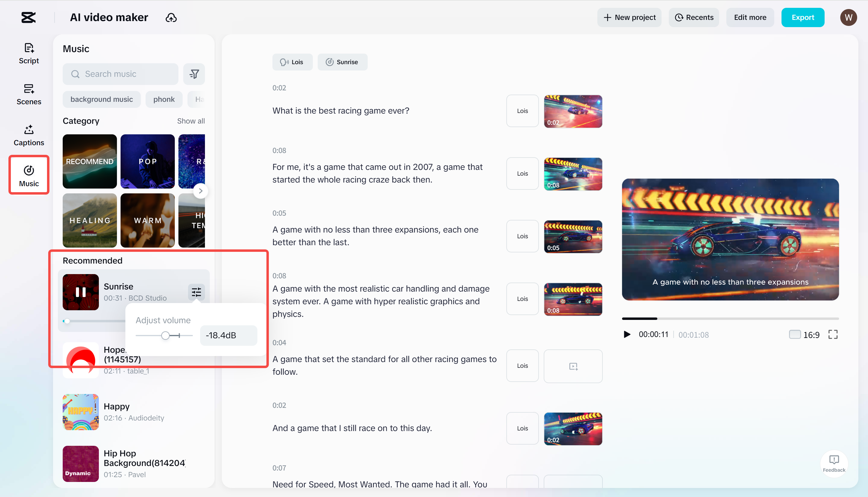Add media to empty scene placeholder

tap(573, 366)
